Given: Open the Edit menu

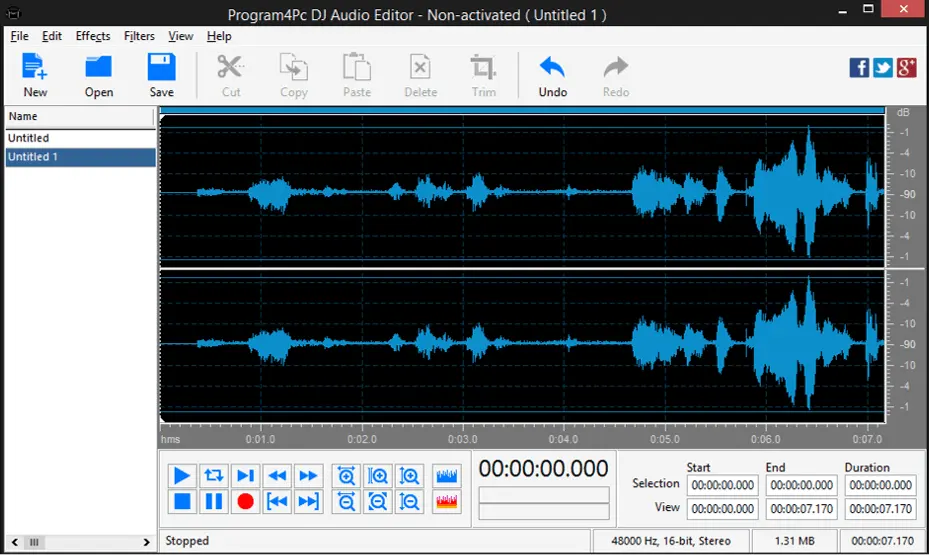Looking at the screenshot, I should [x=52, y=36].
